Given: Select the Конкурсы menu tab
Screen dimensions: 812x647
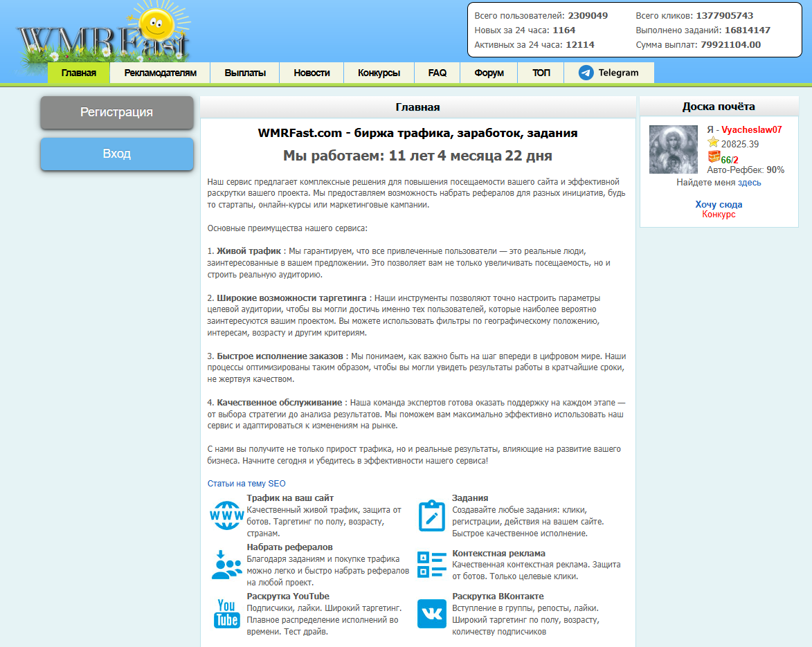Looking at the screenshot, I should (x=379, y=73).
